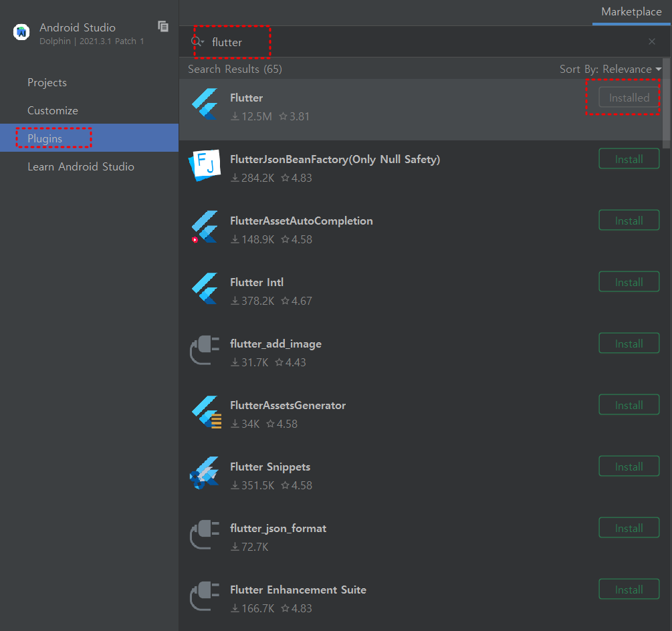Switch to the Marketplace tab

(x=631, y=11)
